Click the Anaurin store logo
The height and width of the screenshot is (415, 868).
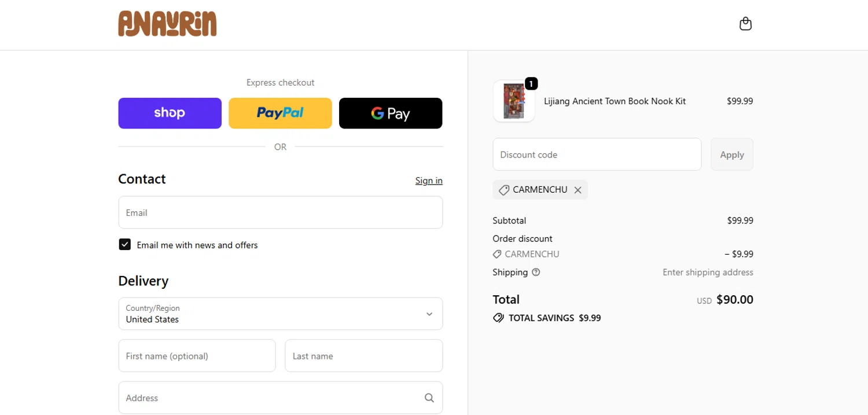pos(167,24)
